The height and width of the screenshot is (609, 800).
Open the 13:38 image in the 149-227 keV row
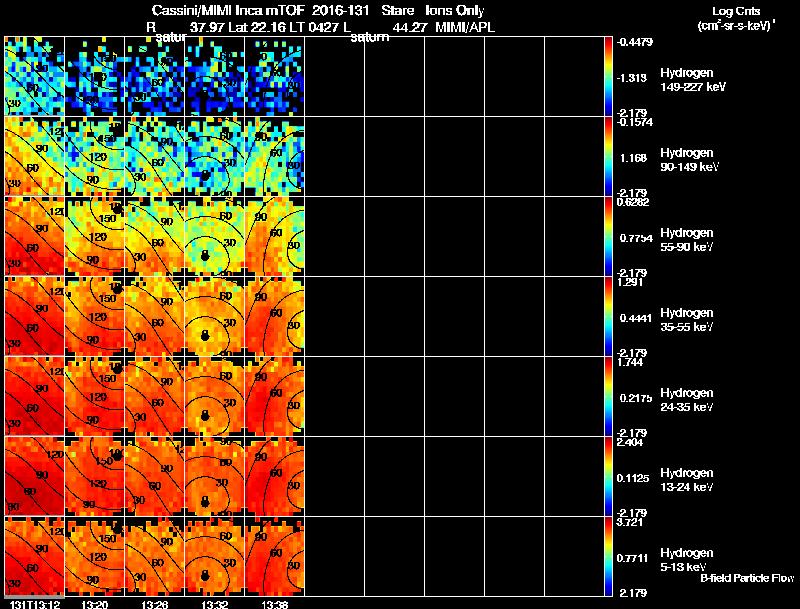point(274,76)
